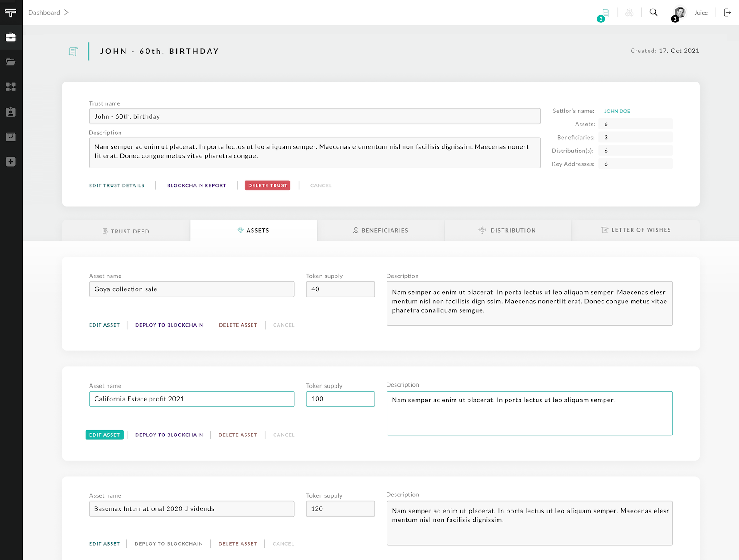Open the John Doe settlor link

[617, 111]
